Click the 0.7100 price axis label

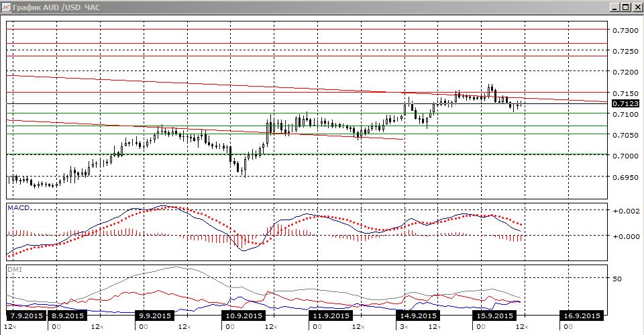click(x=625, y=114)
